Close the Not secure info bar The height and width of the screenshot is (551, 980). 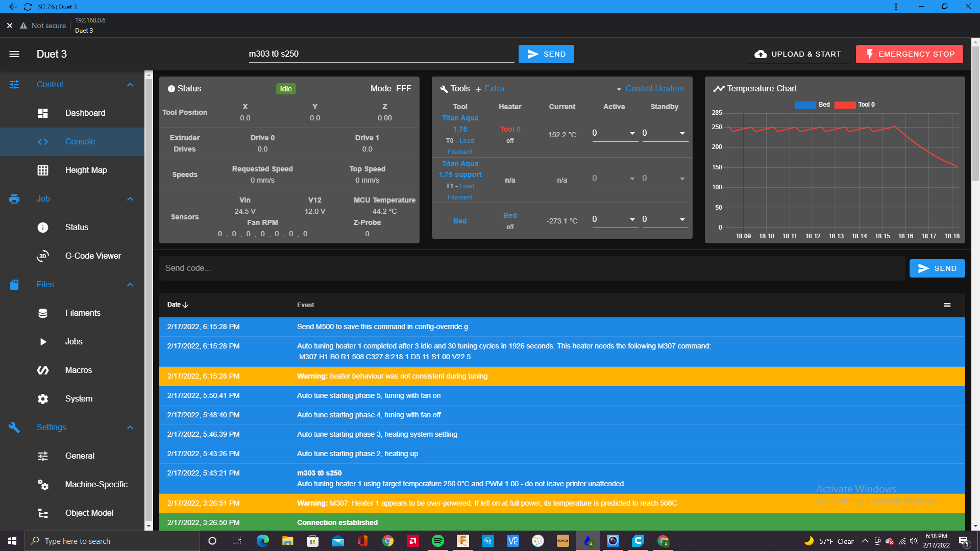tap(10, 26)
